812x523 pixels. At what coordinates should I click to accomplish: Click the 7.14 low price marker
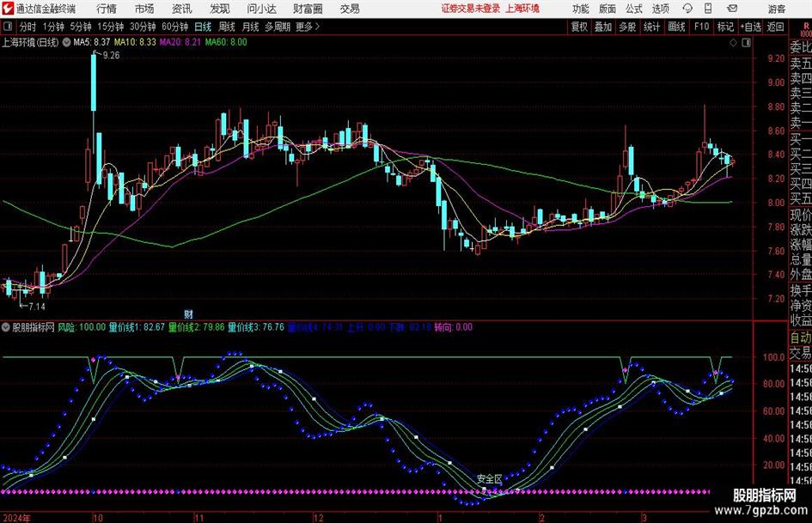point(37,306)
